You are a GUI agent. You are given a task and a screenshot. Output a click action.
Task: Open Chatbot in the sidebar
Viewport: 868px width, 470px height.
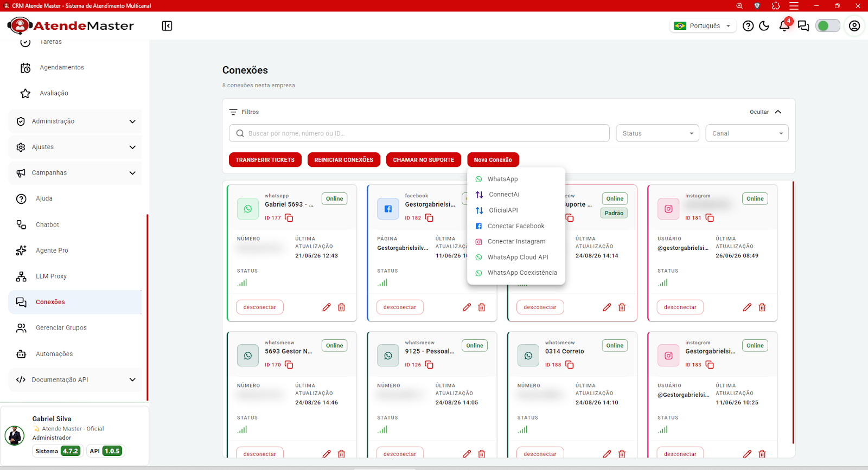pyautogui.click(x=75, y=225)
